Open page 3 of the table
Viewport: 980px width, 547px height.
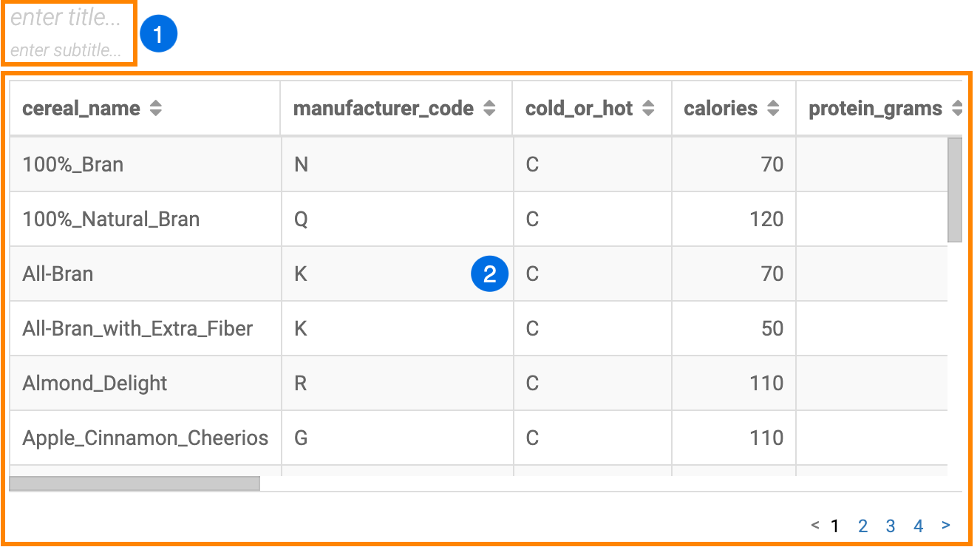pyautogui.click(x=891, y=526)
